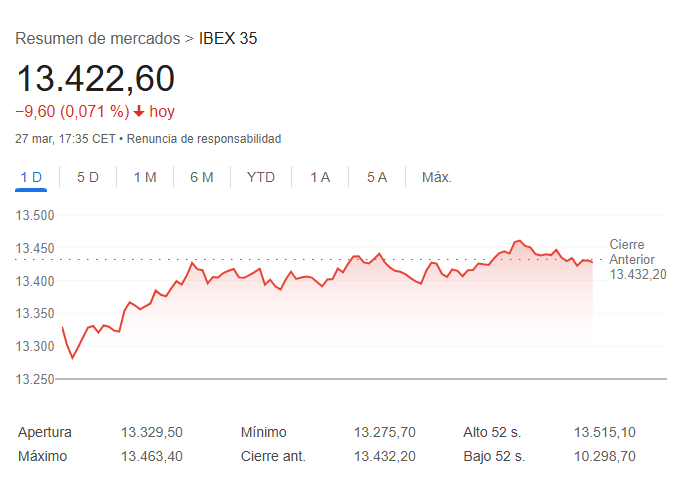Switch to the 5 D chart tab
The width and height of the screenshot is (690, 477).
[x=88, y=177]
